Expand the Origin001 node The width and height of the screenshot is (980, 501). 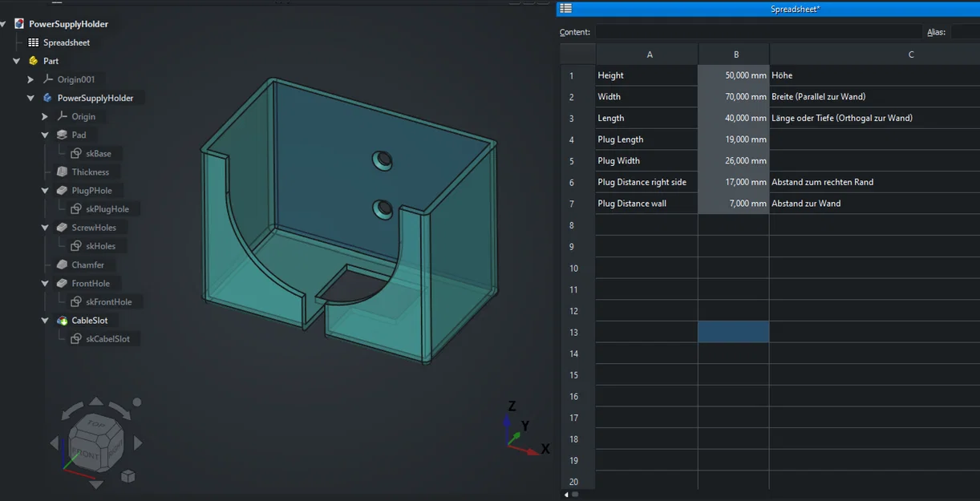31,79
